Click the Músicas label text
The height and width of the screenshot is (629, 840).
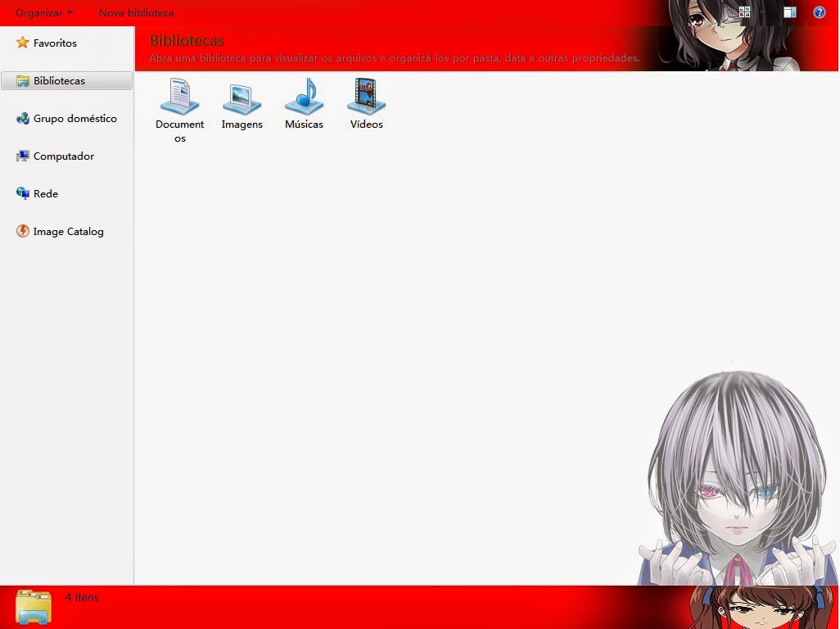305,124
